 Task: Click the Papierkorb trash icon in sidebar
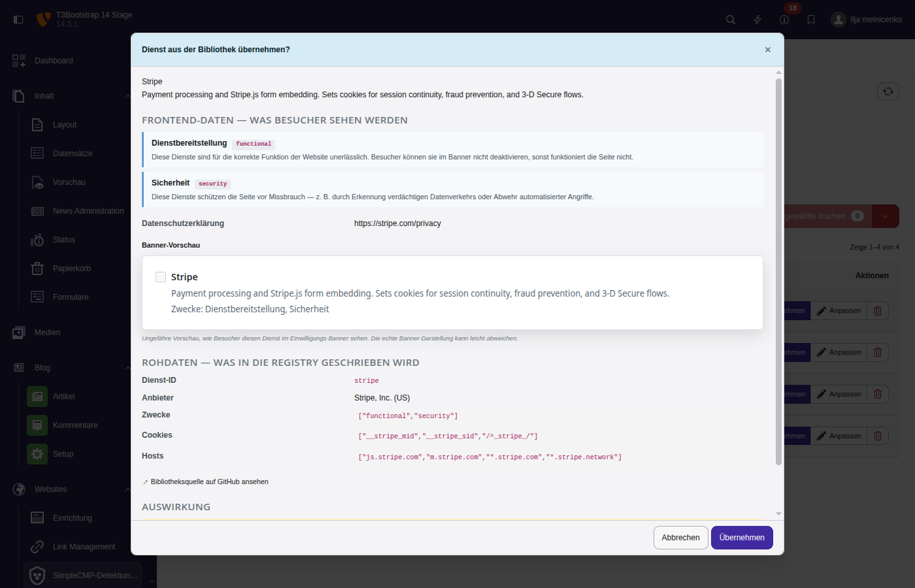(x=37, y=269)
